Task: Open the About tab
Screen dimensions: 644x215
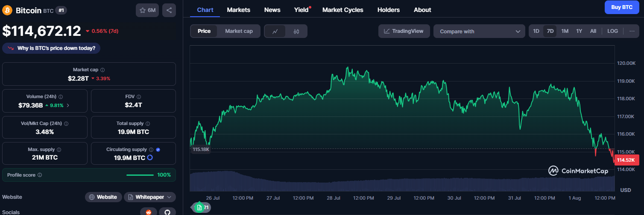Action: [x=422, y=10]
